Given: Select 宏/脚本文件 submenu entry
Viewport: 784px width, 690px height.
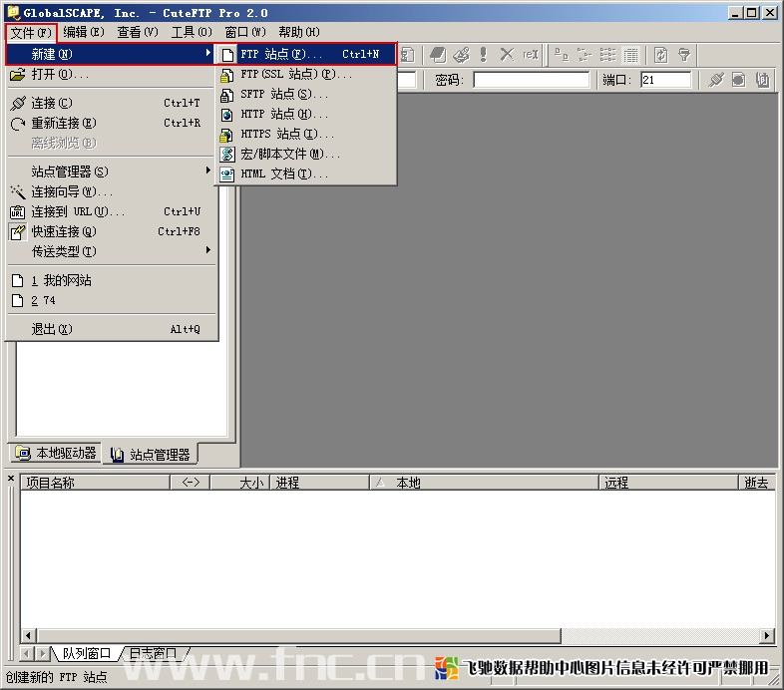Looking at the screenshot, I should click(x=306, y=154).
